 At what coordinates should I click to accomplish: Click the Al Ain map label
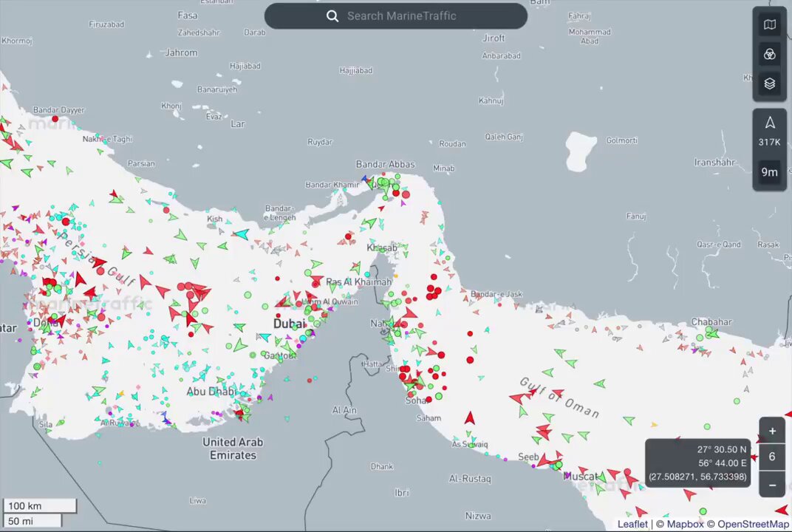pyautogui.click(x=344, y=410)
